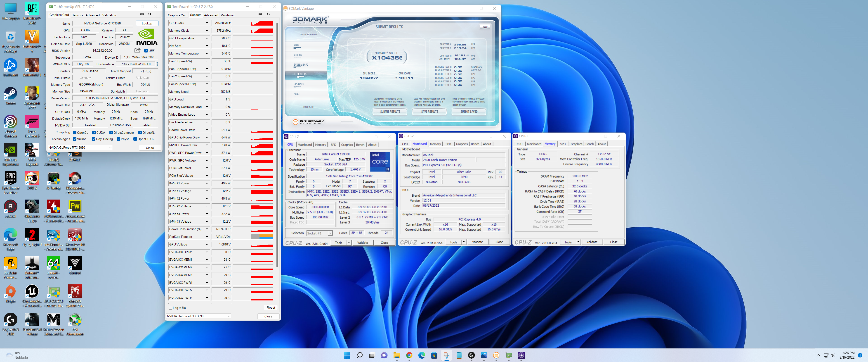This screenshot has width=868, height=362.
Task: Click the 3DMark HELP button
Action: pos(485,27)
